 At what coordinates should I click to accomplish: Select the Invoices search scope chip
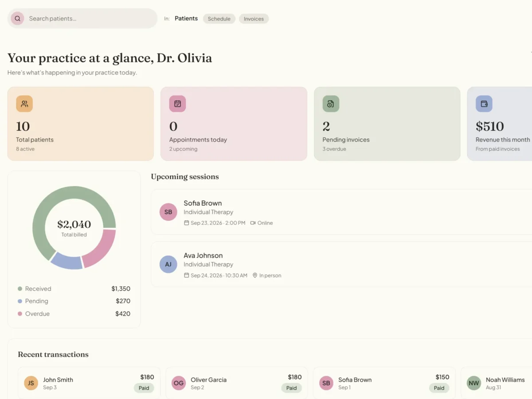click(x=254, y=19)
